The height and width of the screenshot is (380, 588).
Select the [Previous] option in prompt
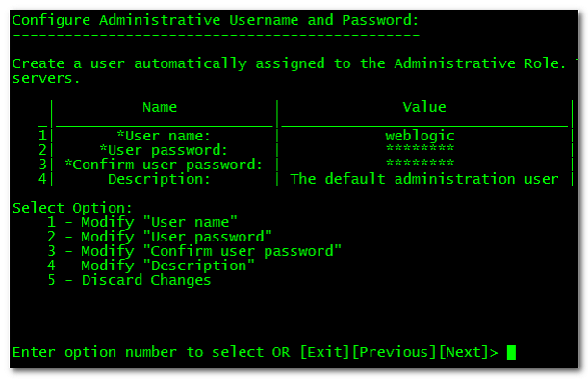tap(395, 353)
